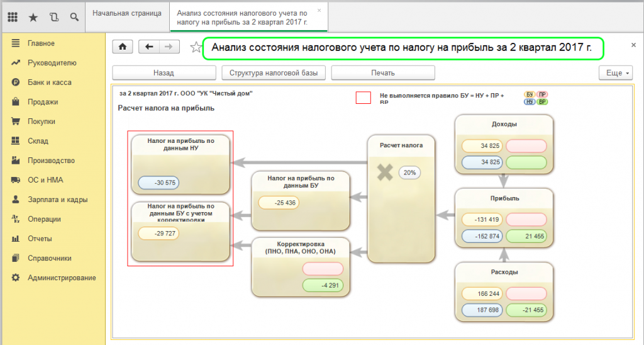
Task: Click the Расходы block in diagram
Action: [504, 272]
